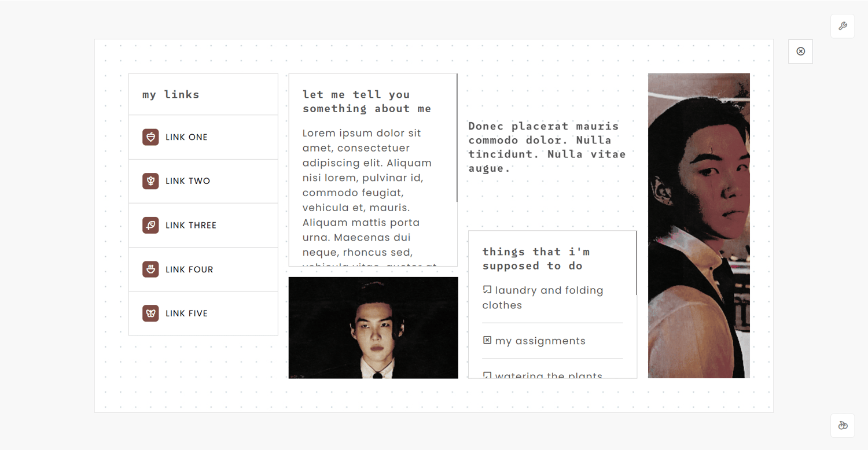The width and height of the screenshot is (868, 450).
Task: Open the LINK THREE text link
Action: tap(191, 225)
